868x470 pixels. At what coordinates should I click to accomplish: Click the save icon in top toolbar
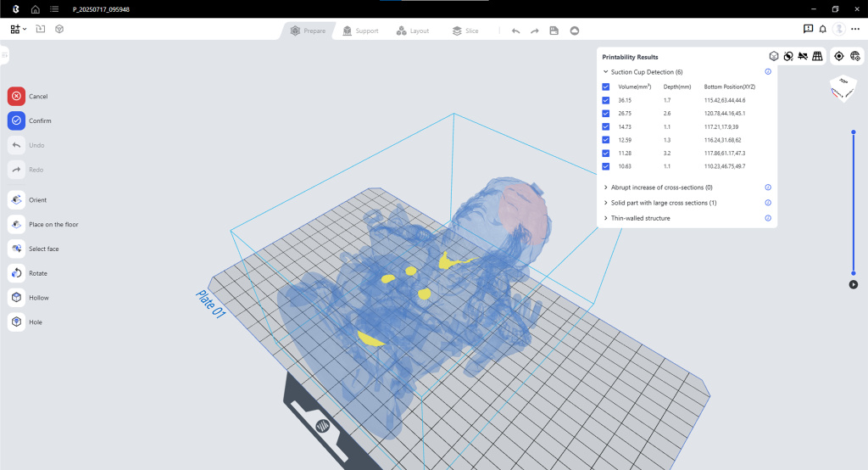click(554, 31)
